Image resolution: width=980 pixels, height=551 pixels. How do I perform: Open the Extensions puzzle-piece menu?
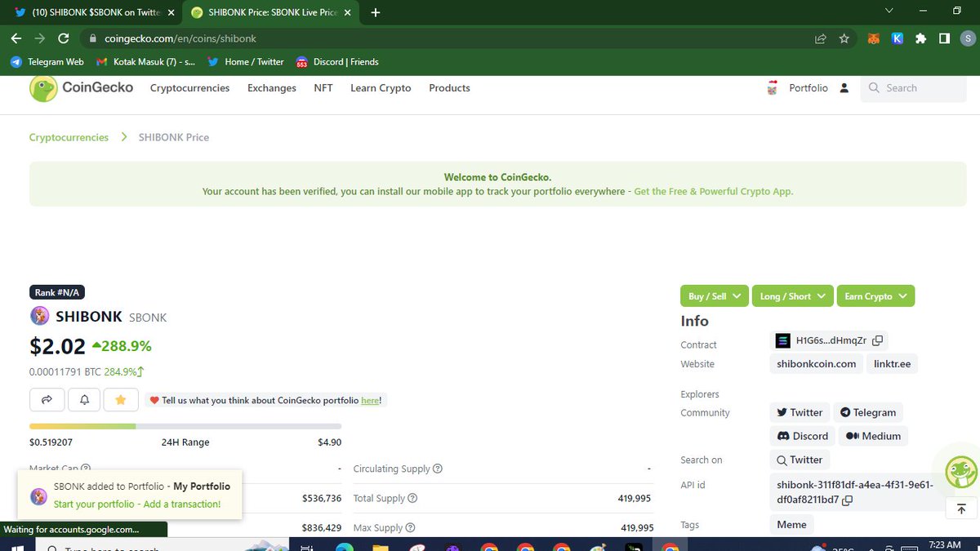click(x=921, y=38)
